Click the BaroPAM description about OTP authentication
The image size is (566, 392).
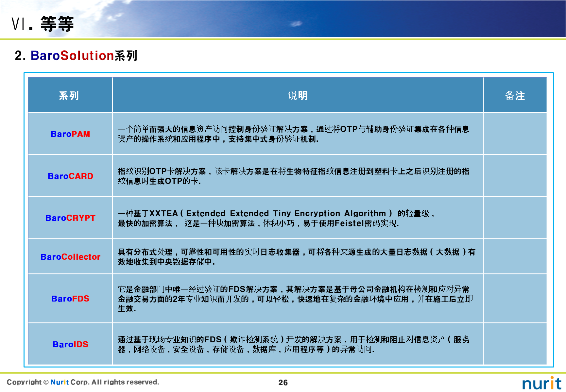click(x=294, y=134)
